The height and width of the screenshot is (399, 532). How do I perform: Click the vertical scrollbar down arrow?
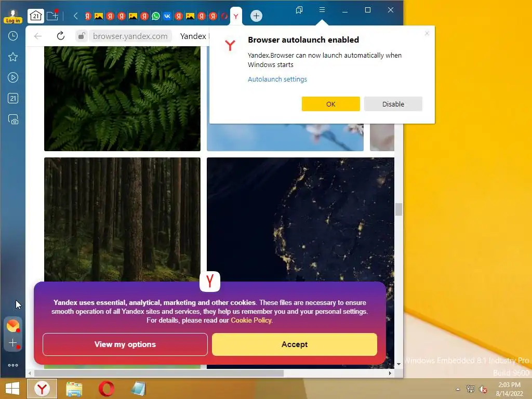coord(398,364)
